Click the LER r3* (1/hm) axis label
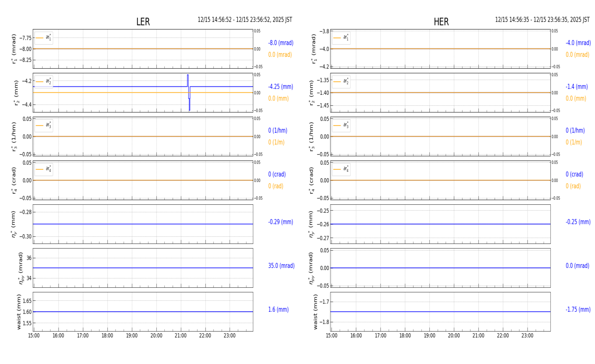The image size is (595, 364). point(14,136)
